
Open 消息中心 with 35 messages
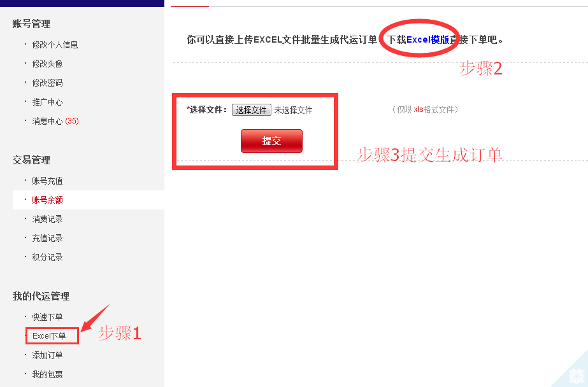click(x=55, y=121)
